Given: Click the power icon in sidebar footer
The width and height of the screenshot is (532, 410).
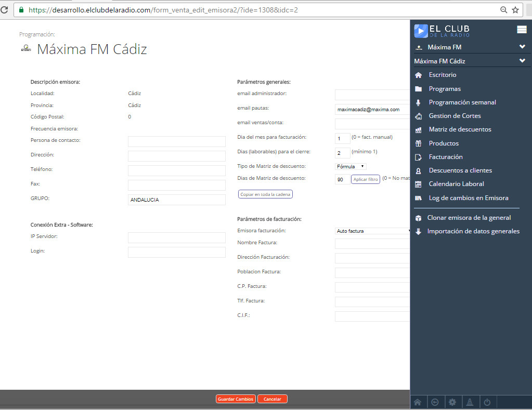Looking at the screenshot, I should 487,402.
